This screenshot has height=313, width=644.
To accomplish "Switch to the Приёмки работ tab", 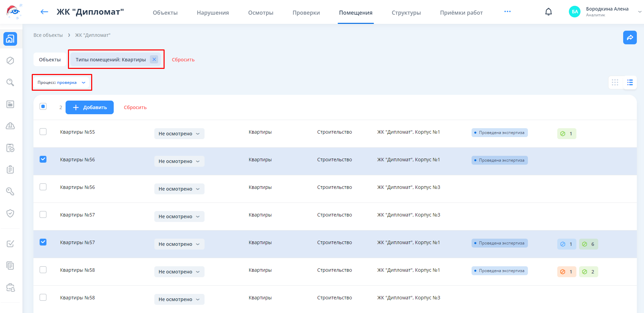I will [461, 13].
